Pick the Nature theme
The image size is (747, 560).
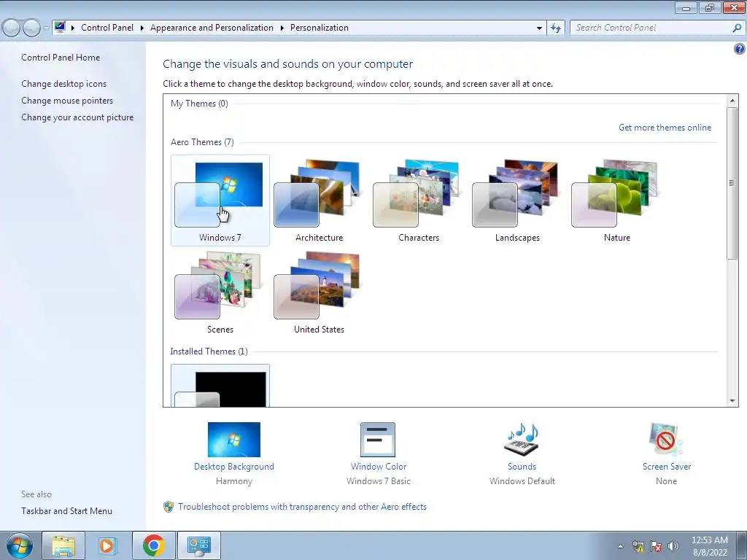point(616,200)
